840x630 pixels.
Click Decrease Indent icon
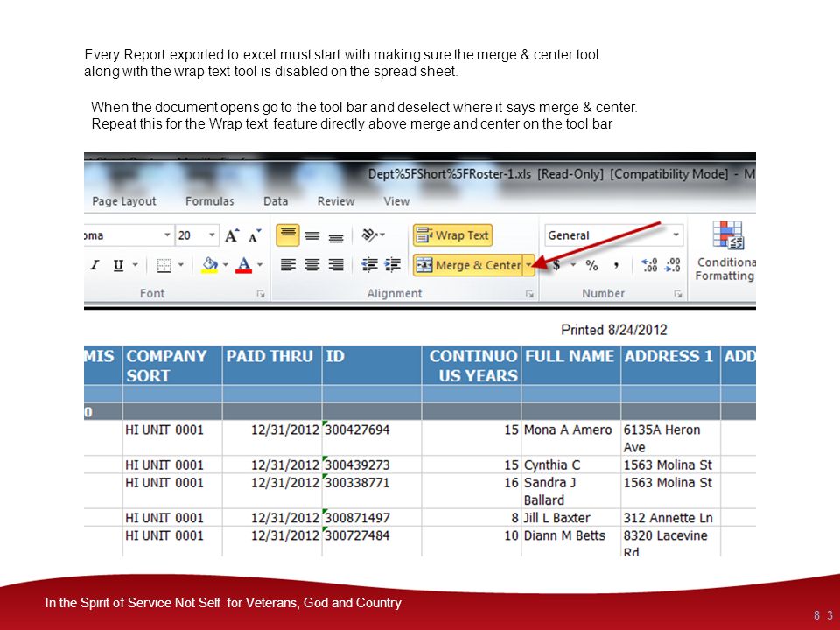pyautogui.click(x=369, y=264)
